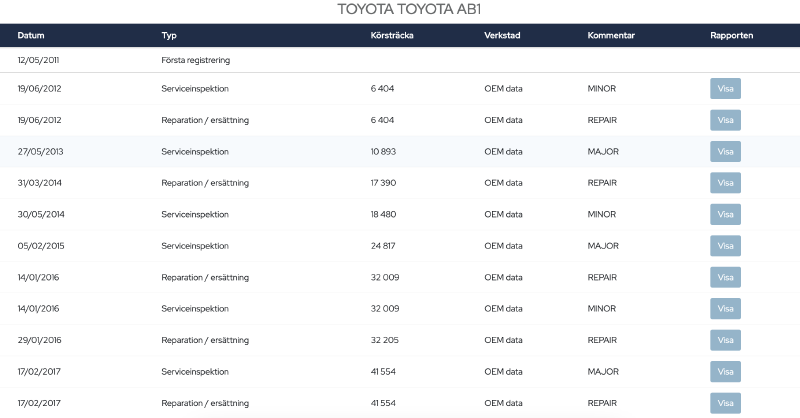Click the mileage value 10 893
The height and width of the screenshot is (418, 800).
[383, 152]
